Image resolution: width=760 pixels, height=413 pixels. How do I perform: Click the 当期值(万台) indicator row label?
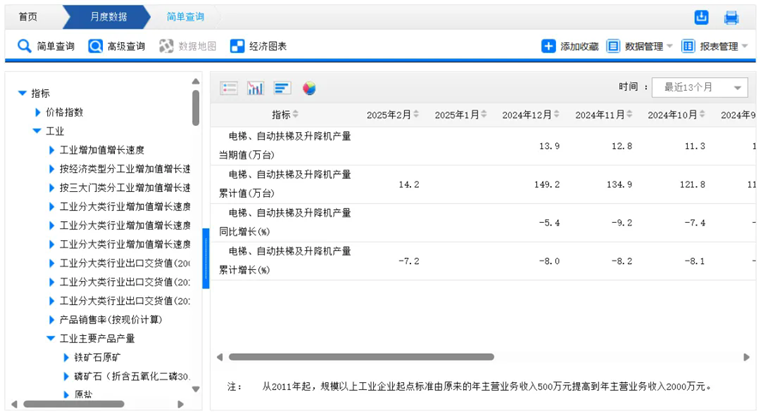click(285, 145)
